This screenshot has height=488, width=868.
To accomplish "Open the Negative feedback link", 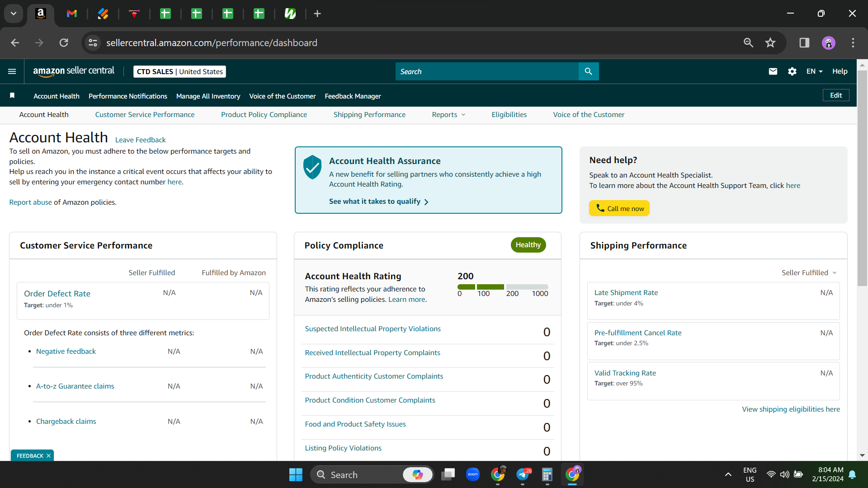I will pos(66,352).
